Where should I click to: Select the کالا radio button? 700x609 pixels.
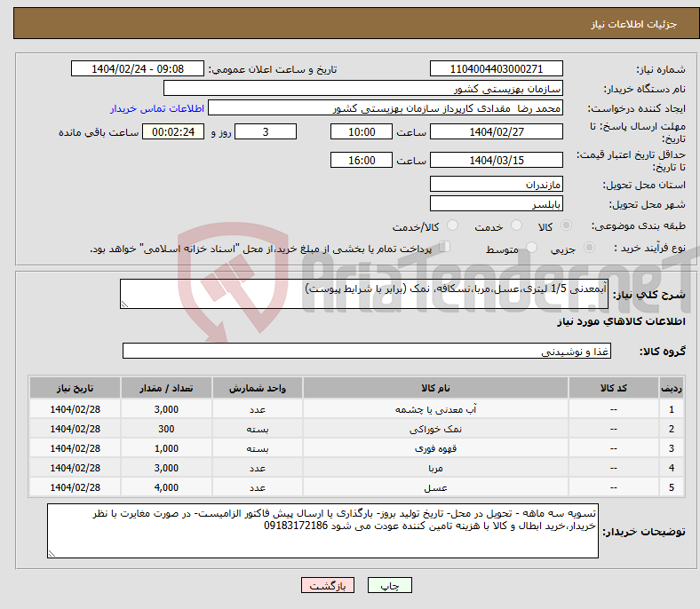pyautogui.click(x=566, y=225)
